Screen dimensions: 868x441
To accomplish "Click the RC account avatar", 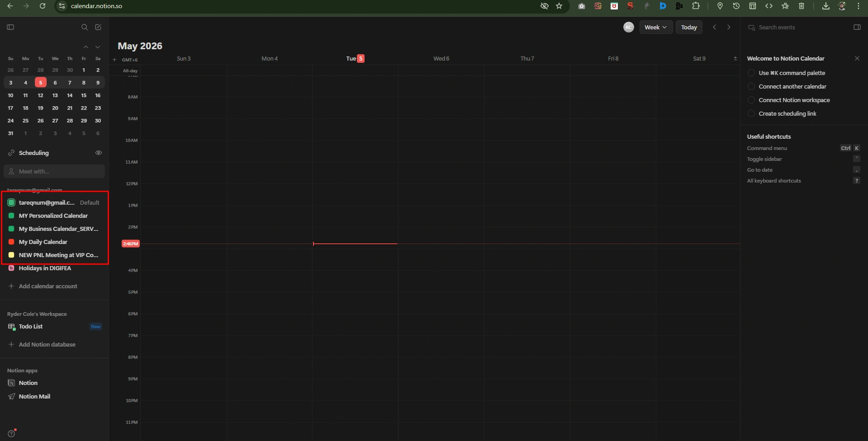I will (628, 27).
